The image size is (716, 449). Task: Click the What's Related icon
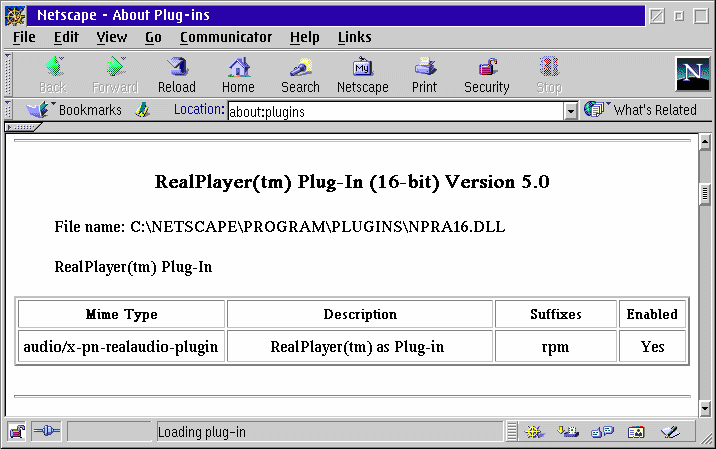tap(595, 109)
